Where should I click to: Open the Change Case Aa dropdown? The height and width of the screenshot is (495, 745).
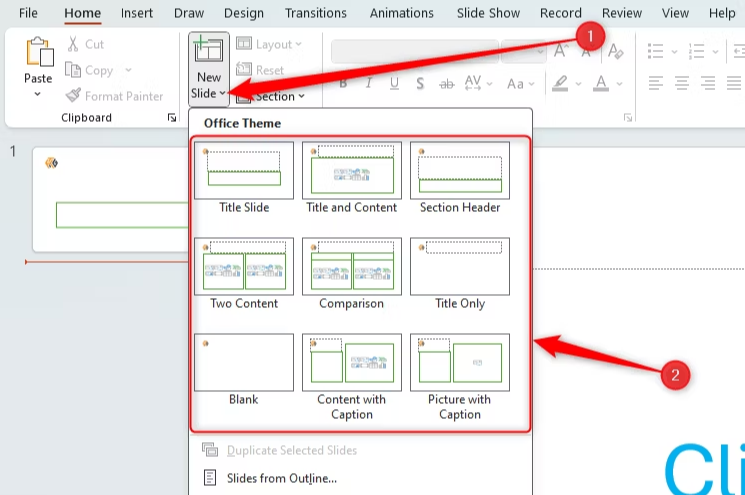[520, 84]
